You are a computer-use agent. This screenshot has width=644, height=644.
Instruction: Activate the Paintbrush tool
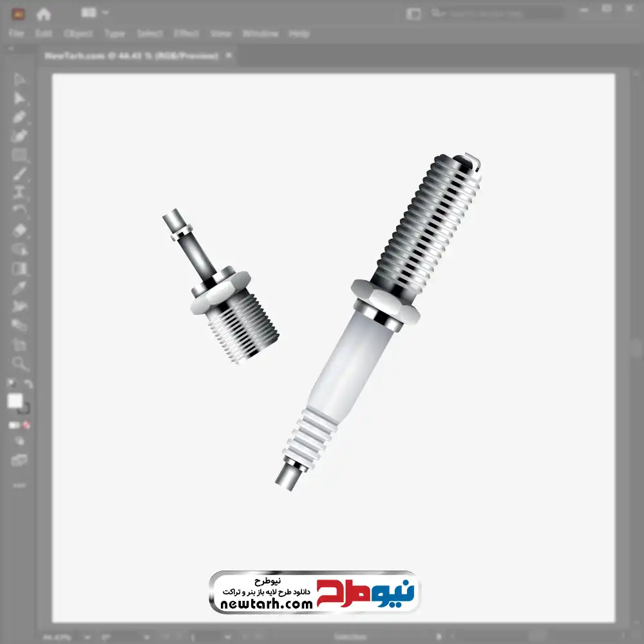19,174
